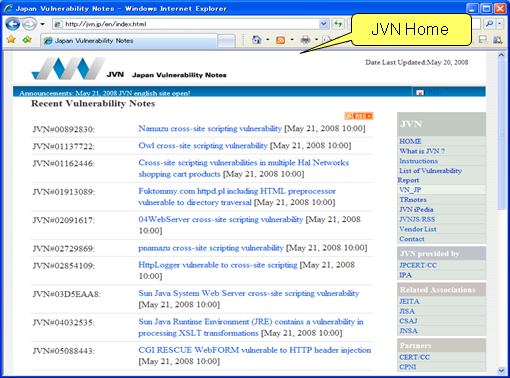The height and width of the screenshot is (378, 510).
Task: Open Namazu cross-site scripting vulnerability link
Action: click(x=210, y=129)
